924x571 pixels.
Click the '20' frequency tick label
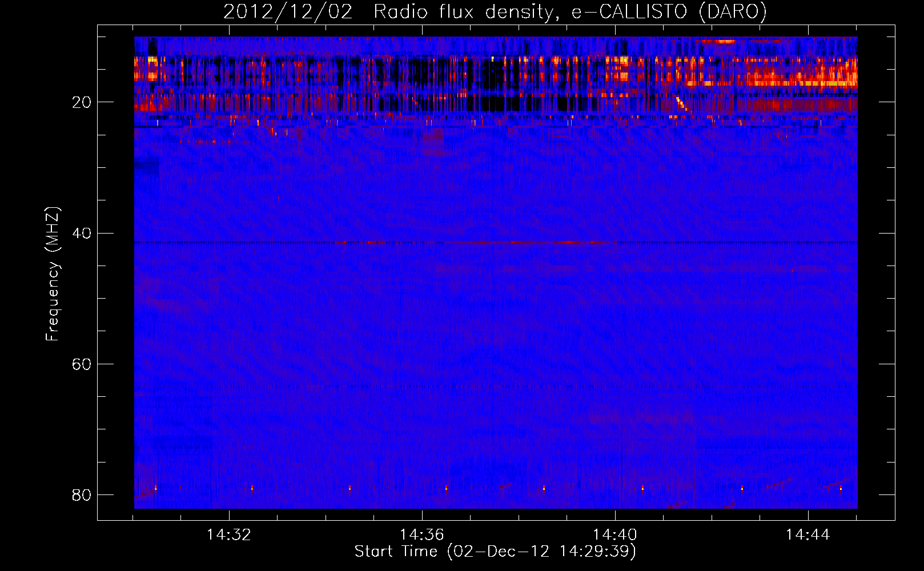(x=82, y=102)
